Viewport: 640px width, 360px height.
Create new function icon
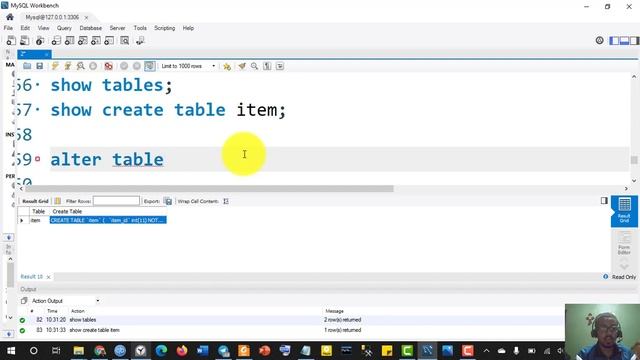109,40
